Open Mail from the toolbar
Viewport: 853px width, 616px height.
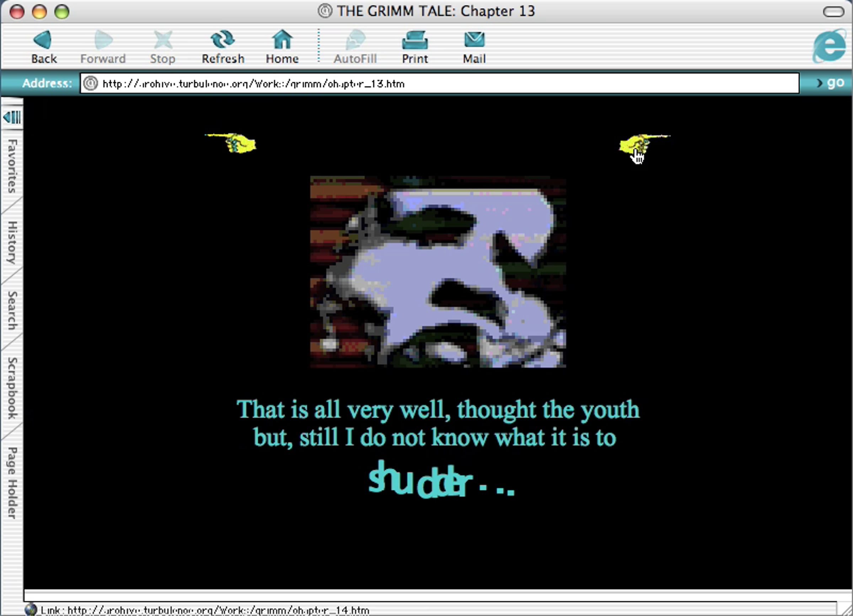[x=474, y=47]
